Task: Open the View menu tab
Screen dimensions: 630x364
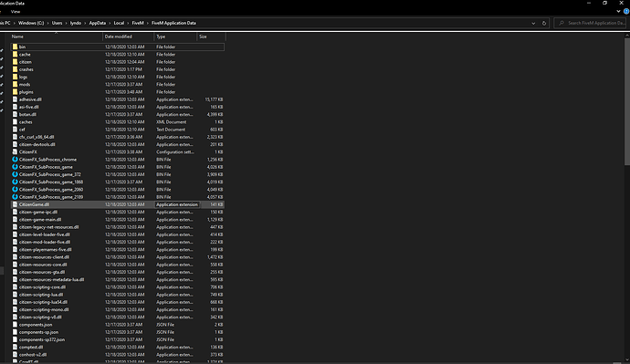Action: click(16, 12)
